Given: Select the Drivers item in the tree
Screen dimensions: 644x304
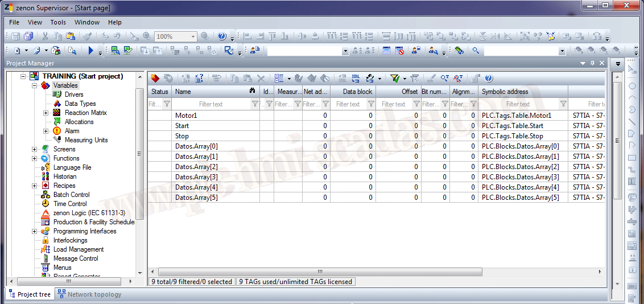Looking at the screenshot, I should 73,95.
